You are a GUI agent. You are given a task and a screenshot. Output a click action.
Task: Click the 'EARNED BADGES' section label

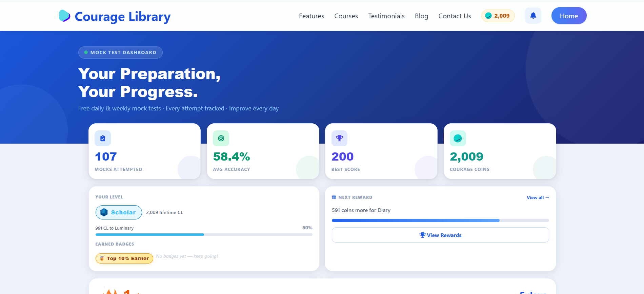coord(115,244)
